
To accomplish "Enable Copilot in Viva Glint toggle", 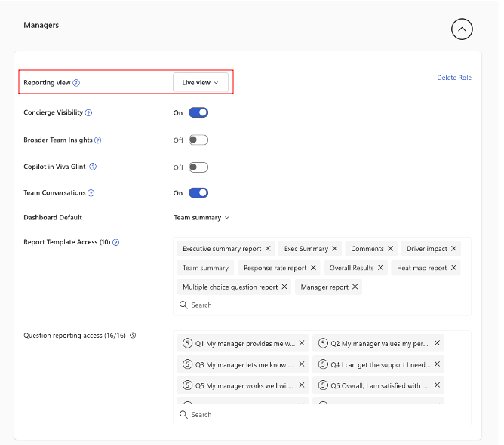I will tap(198, 167).
